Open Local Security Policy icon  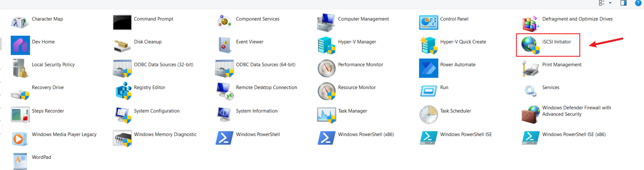20,68
